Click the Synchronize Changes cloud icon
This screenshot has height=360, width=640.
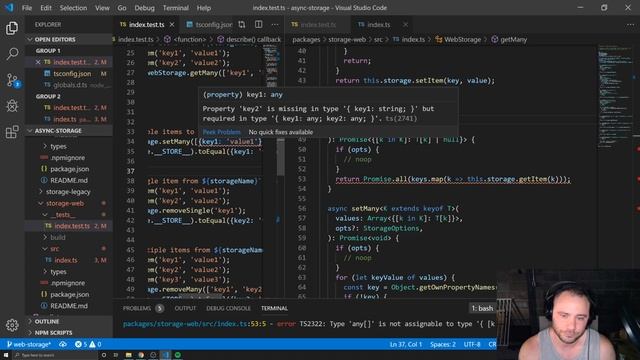(62, 344)
